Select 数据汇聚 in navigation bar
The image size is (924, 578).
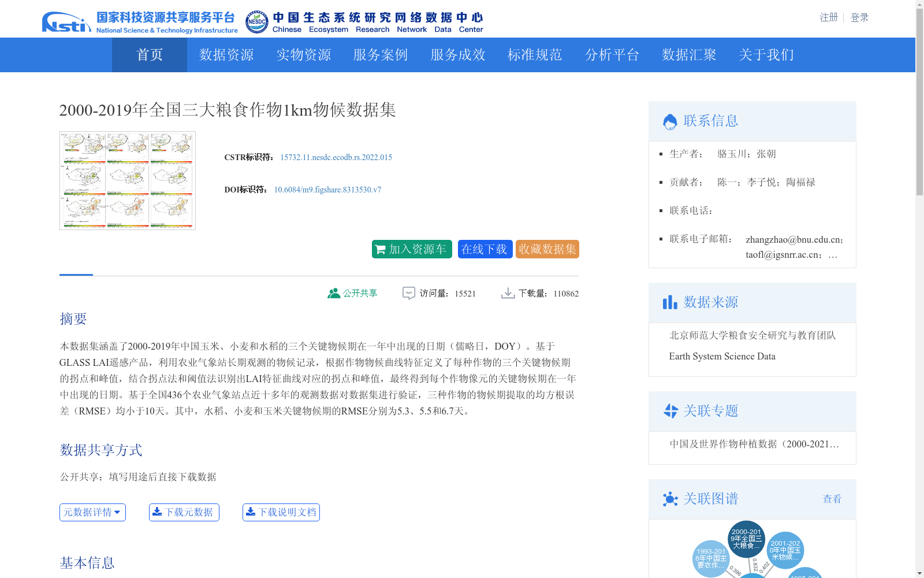(x=689, y=55)
